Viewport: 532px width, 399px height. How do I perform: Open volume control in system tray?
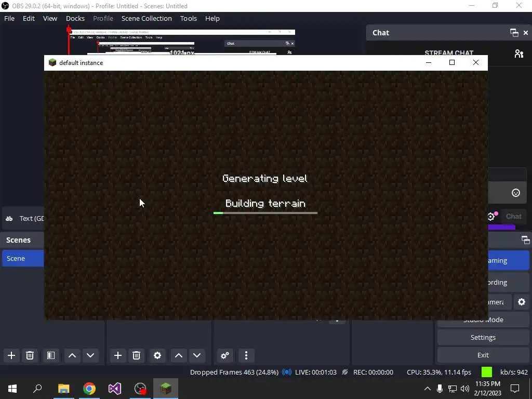465,389
